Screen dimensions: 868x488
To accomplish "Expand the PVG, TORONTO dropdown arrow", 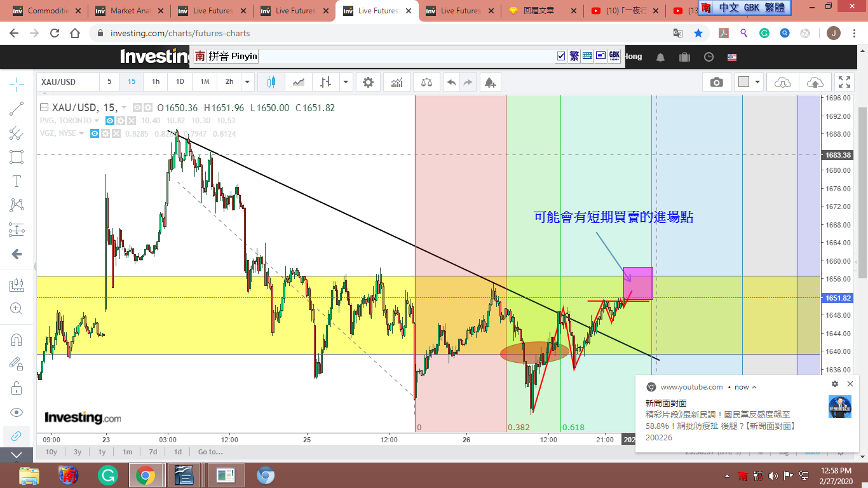I will tap(97, 121).
